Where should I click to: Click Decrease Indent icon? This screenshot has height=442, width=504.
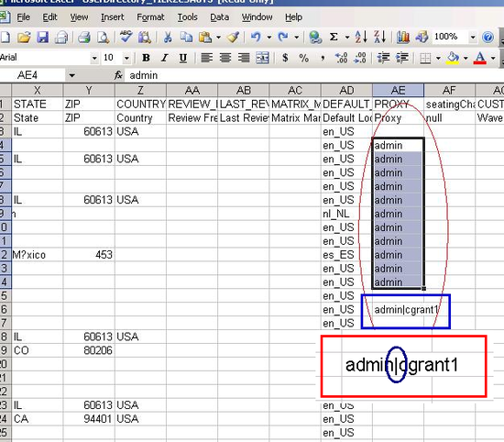(x=383, y=58)
